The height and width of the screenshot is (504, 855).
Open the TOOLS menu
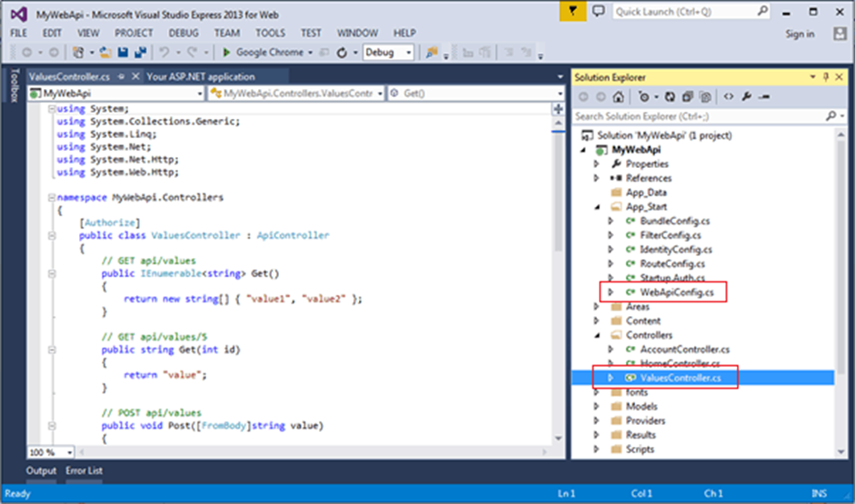270,34
